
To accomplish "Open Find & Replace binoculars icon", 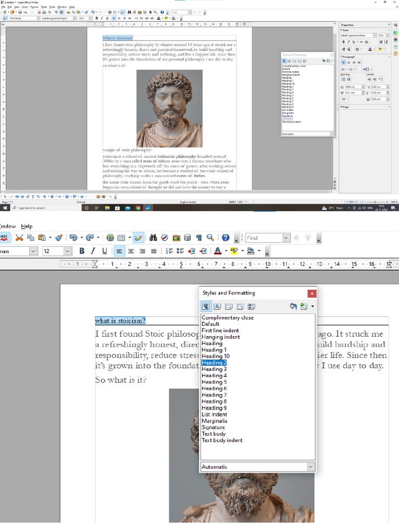I will [153, 238].
